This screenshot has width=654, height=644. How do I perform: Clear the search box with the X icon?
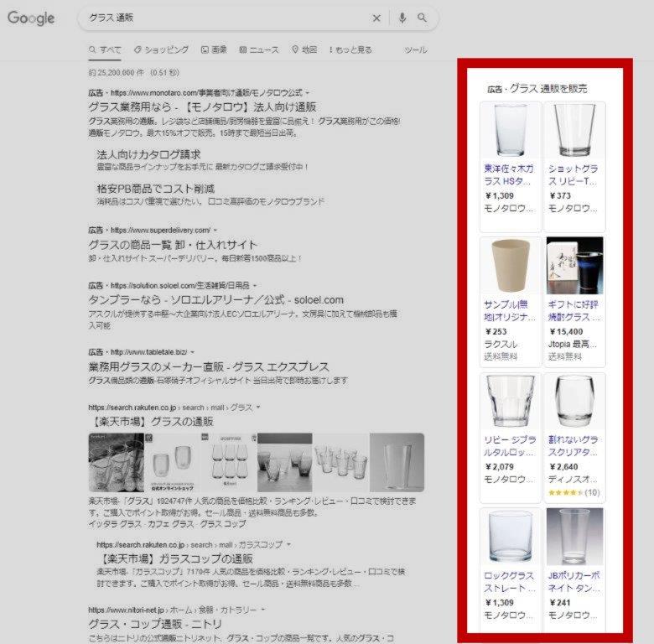(x=376, y=18)
